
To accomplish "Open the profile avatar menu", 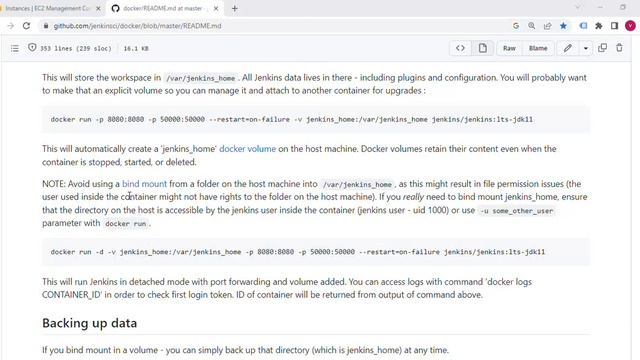I will pyautogui.click(x=630, y=26).
